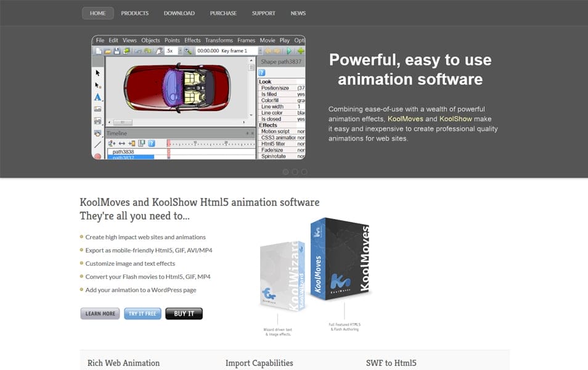Screen dimensions: 588x370
Task: Click the KoolMoves product box image
Action: point(341,258)
